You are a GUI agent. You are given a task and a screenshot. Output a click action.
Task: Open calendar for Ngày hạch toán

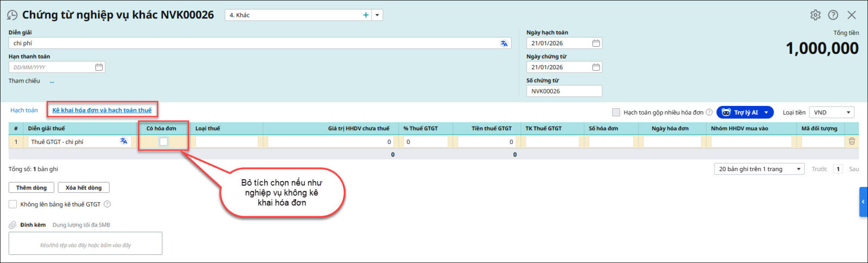click(596, 43)
